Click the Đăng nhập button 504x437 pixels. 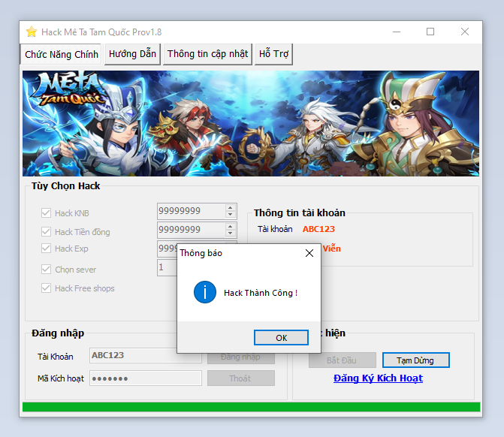pyautogui.click(x=241, y=359)
